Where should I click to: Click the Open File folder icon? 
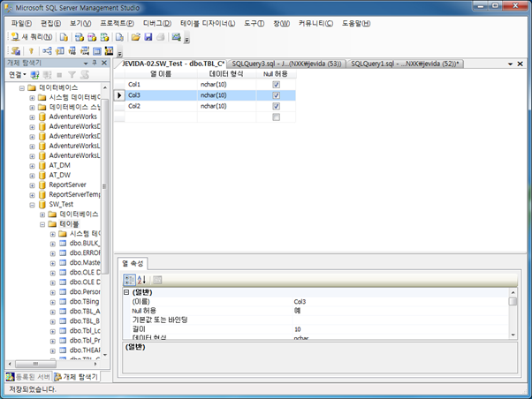click(x=136, y=37)
